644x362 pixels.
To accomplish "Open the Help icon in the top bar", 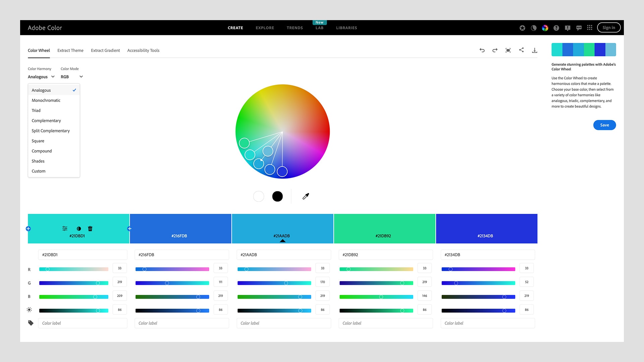I will click(556, 28).
